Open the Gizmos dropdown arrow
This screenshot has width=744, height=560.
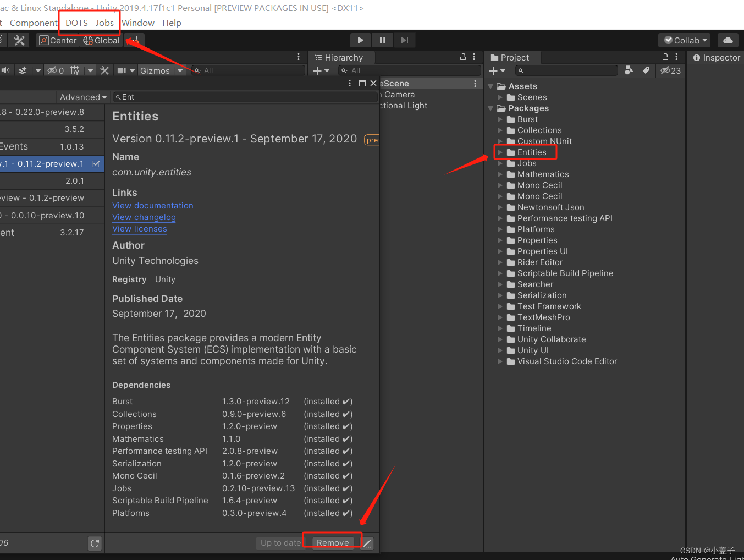coord(180,70)
